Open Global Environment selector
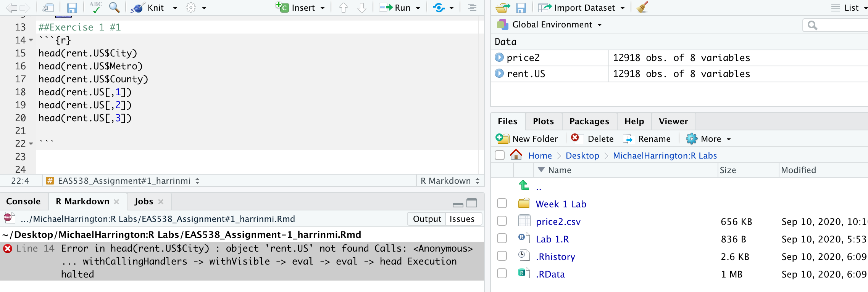The width and height of the screenshot is (868, 292). [x=549, y=25]
